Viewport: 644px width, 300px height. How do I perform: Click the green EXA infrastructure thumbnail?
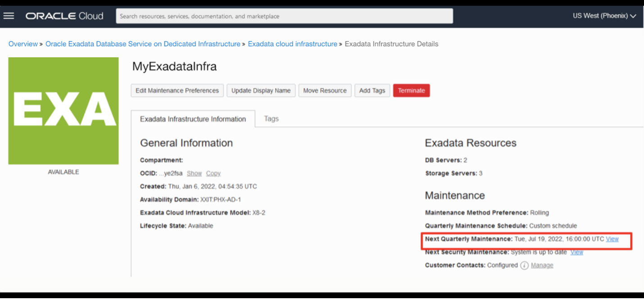coord(63,111)
